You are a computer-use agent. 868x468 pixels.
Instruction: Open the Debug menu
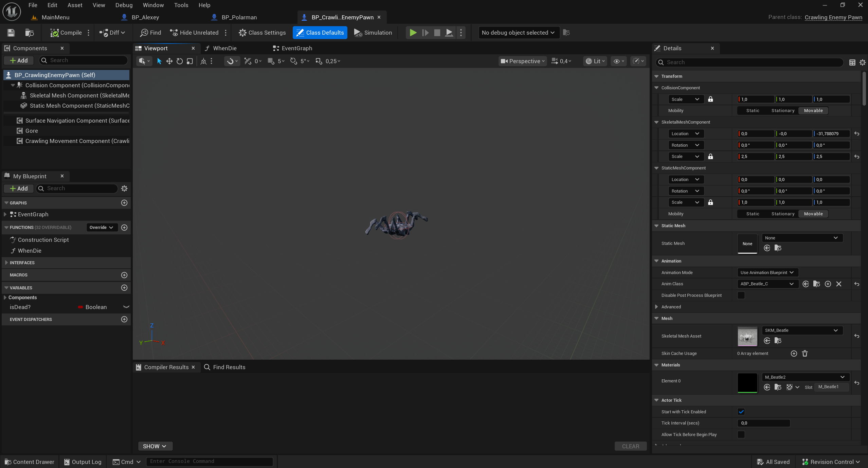point(124,5)
